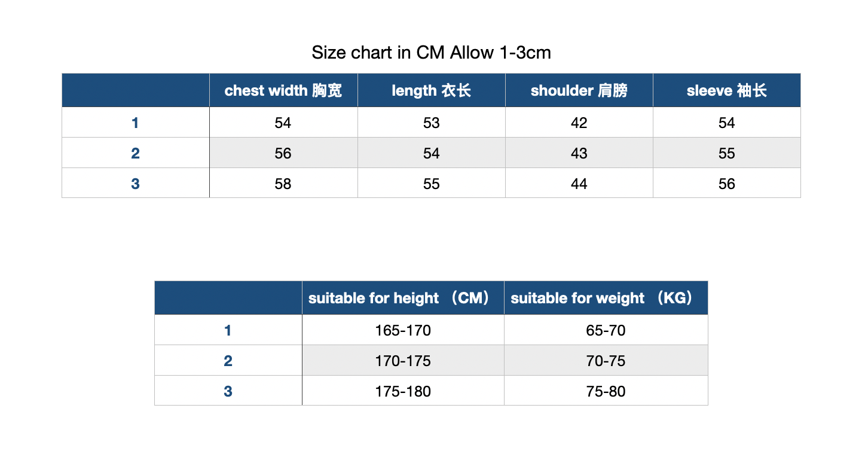Click 'suitable for weight (KG)' header

click(606, 298)
